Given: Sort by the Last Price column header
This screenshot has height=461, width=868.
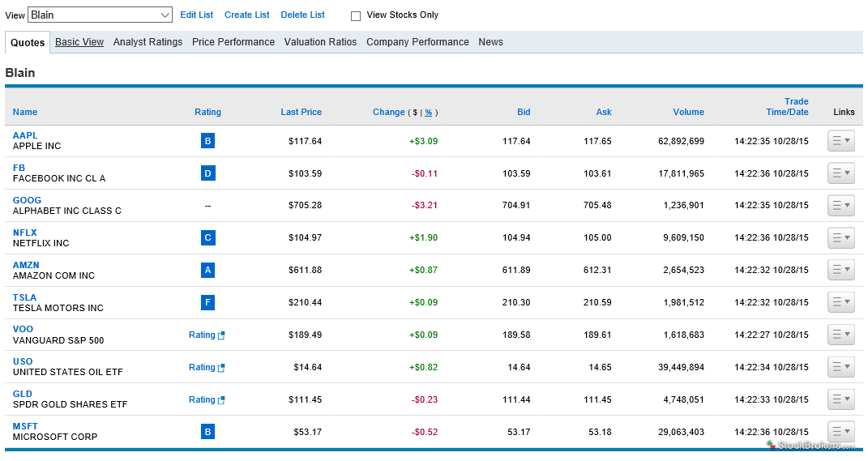Looking at the screenshot, I should [301, 112].
